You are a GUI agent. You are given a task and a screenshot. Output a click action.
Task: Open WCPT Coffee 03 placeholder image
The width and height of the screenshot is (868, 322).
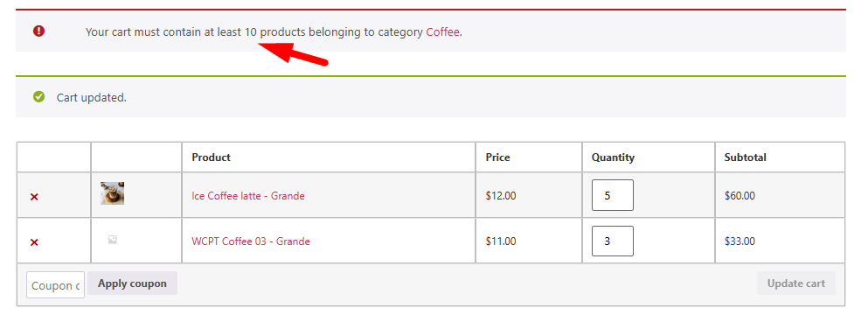pos(113,240)
